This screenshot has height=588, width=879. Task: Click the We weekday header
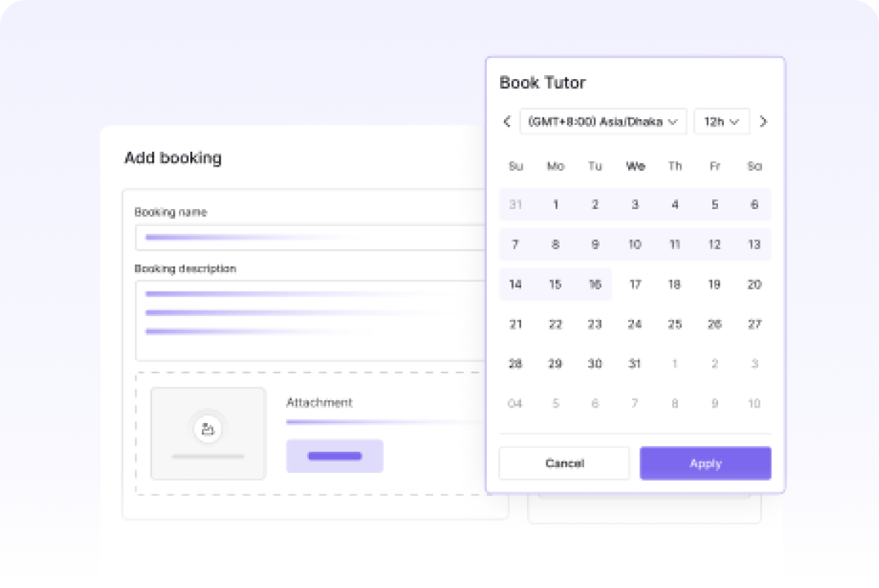635,166
